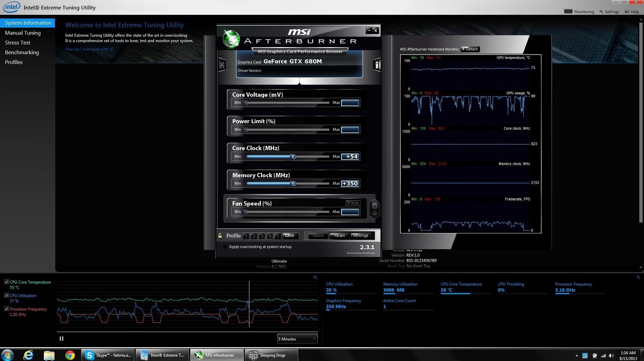Viewport: 644px width, 361px height.
Task: Open Profiles section in XTU
Action: coord(14,62)
